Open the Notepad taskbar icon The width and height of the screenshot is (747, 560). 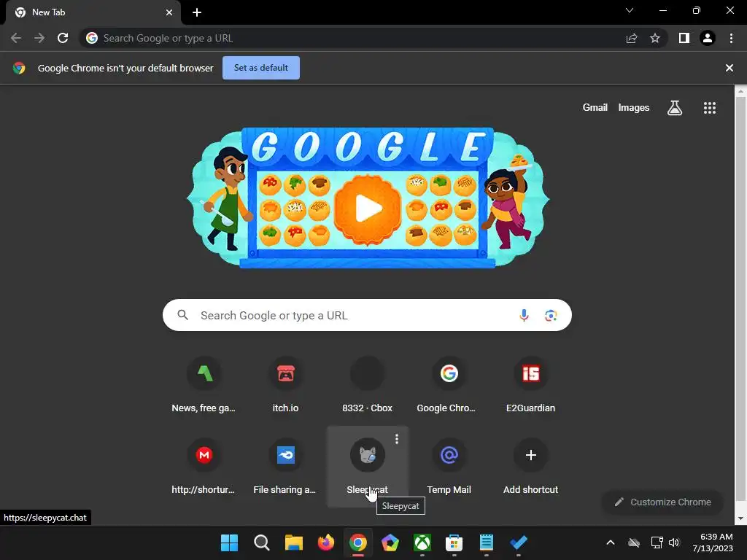487,542
